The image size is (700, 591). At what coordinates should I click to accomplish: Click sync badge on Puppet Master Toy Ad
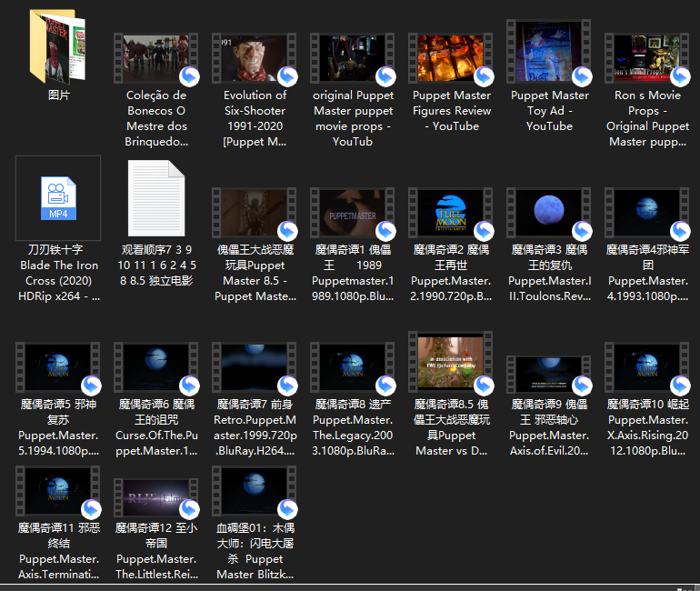tap(582, 76)
